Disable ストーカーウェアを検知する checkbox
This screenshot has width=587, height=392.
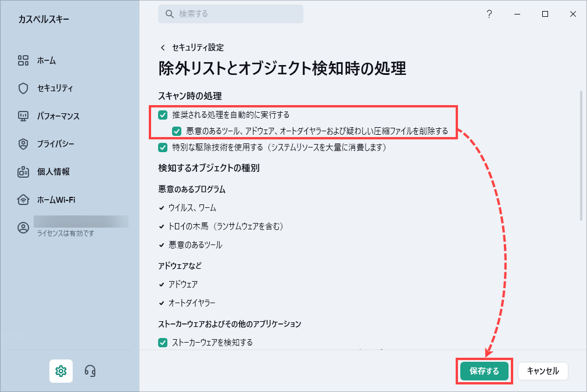(x=162, y=343)
